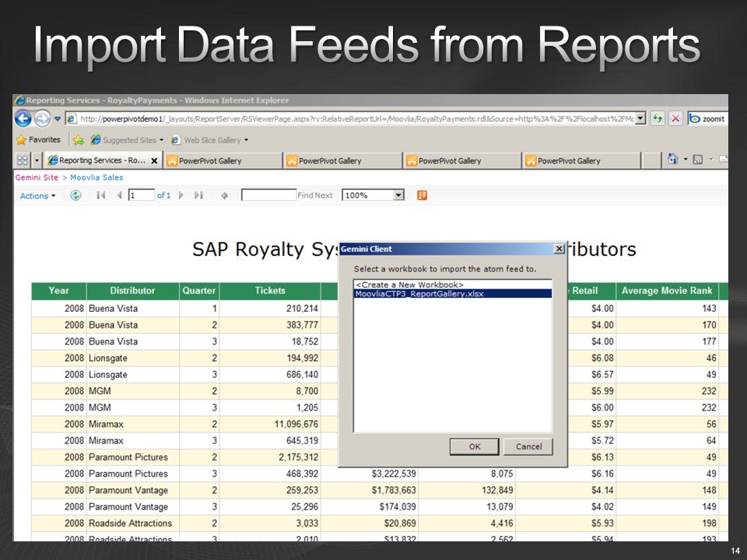
Task: Close the Reporting Services tab
Action: point(154,161)
